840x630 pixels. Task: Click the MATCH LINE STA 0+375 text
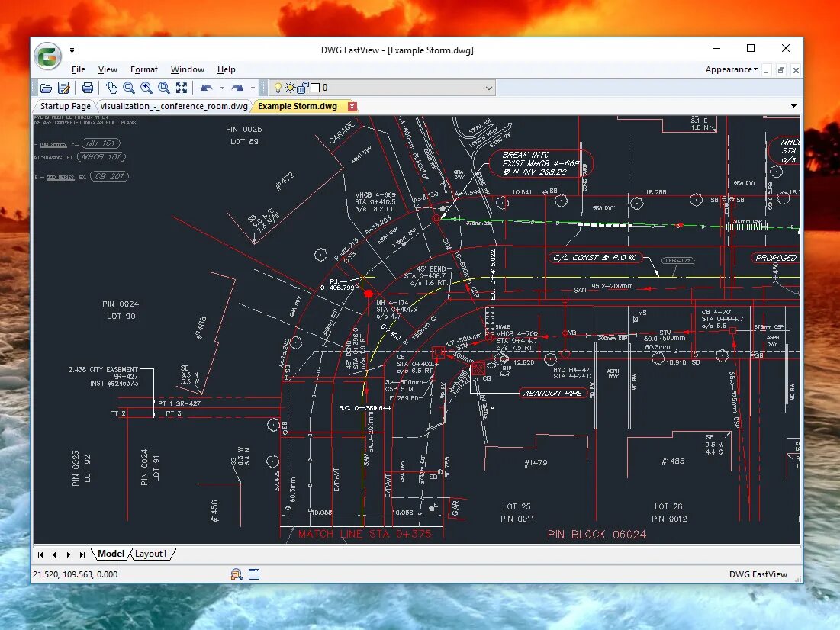pyautogui.click(x=364, y=534)
